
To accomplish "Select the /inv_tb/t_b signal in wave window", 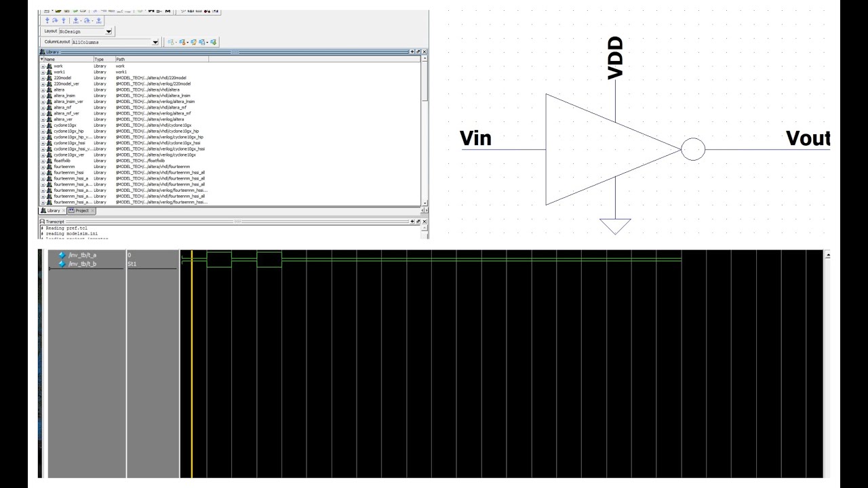I will coord(83,263).
